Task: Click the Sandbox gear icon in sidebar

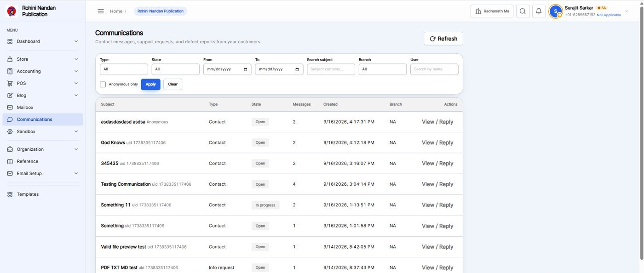Action: pyautogui.click(x=10, y=131)
